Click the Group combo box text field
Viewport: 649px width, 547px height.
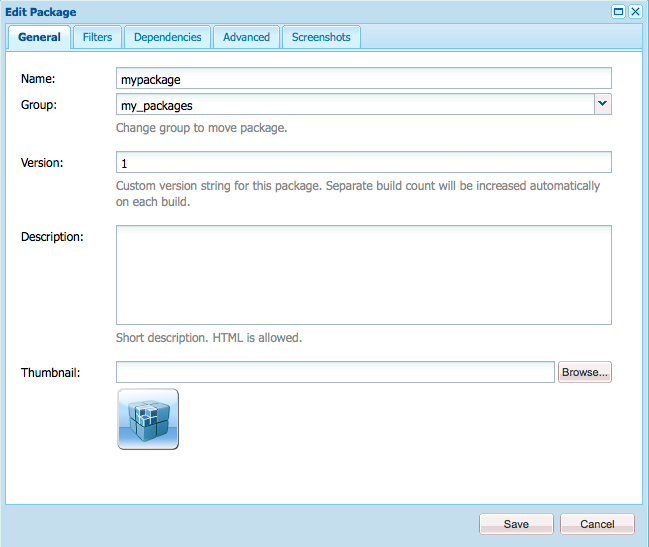(355, 104)
